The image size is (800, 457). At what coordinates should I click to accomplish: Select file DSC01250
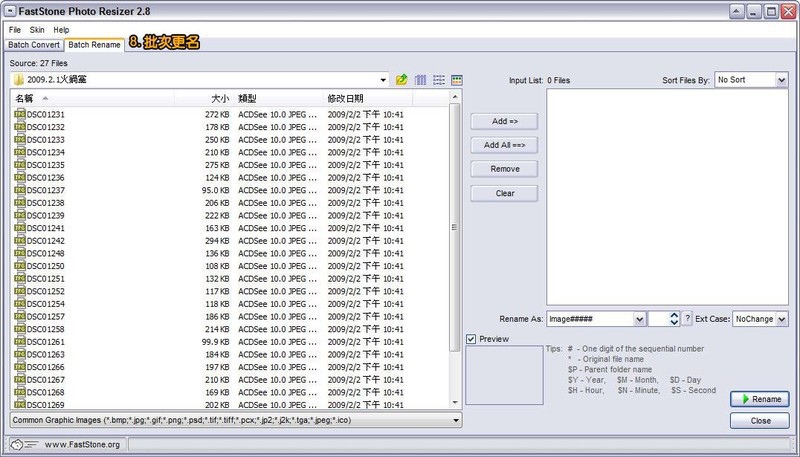[x=45, y=266]
